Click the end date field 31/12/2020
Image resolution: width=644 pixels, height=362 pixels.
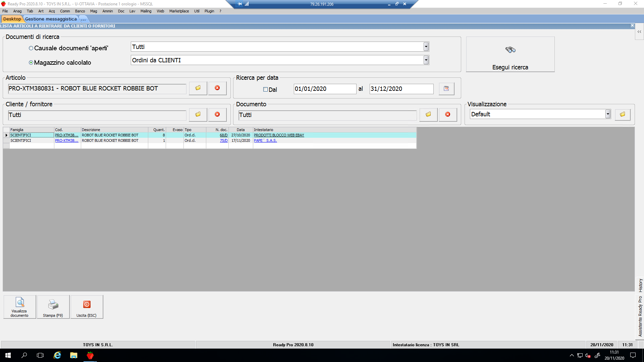coord(401,89)
